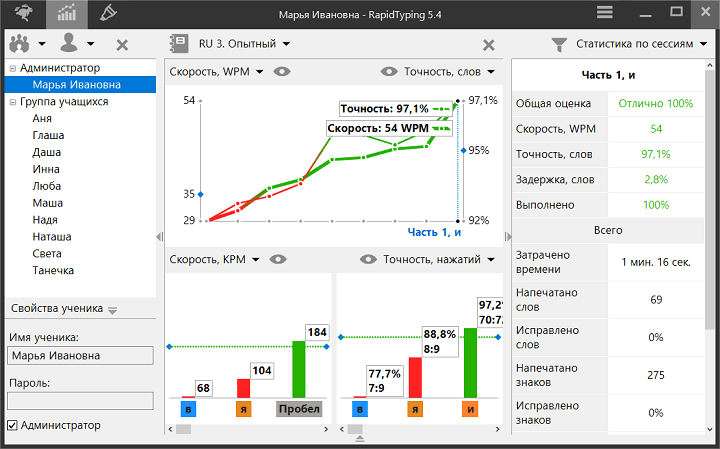Toggle eye visibility for Скорость, WPM
The width and height of the screenshot is (720, 449).
[x=281, y=72]
